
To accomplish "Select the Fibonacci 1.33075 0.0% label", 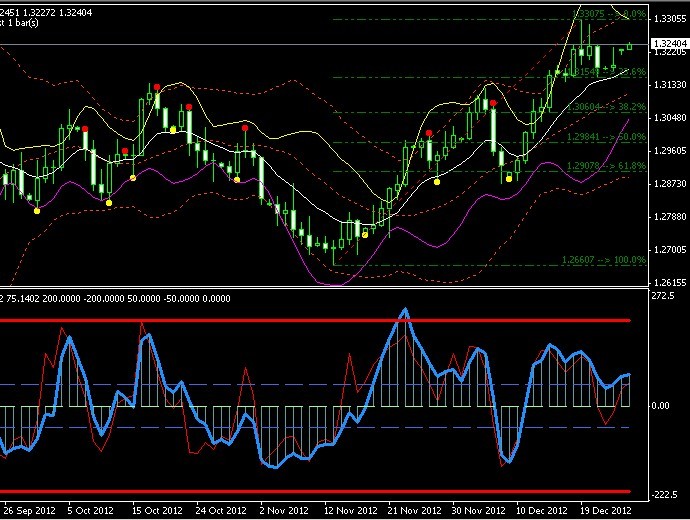I will click(x=609, y=14).
